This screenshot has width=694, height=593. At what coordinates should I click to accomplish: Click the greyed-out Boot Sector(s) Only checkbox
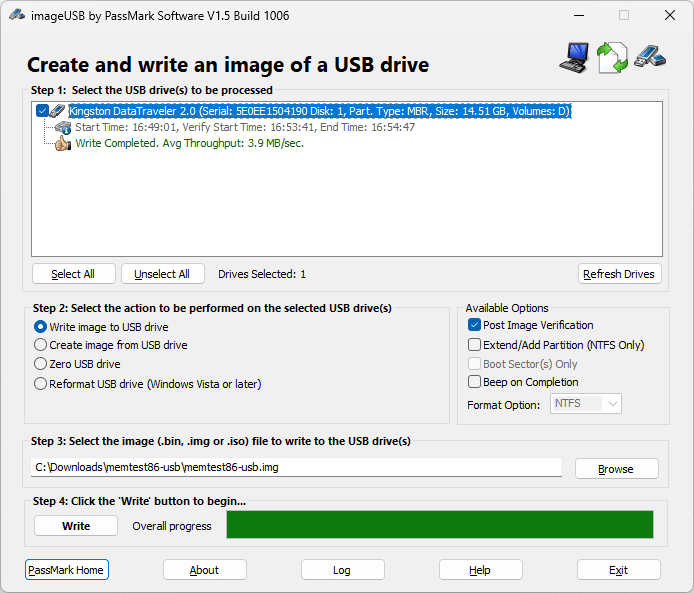474,364
